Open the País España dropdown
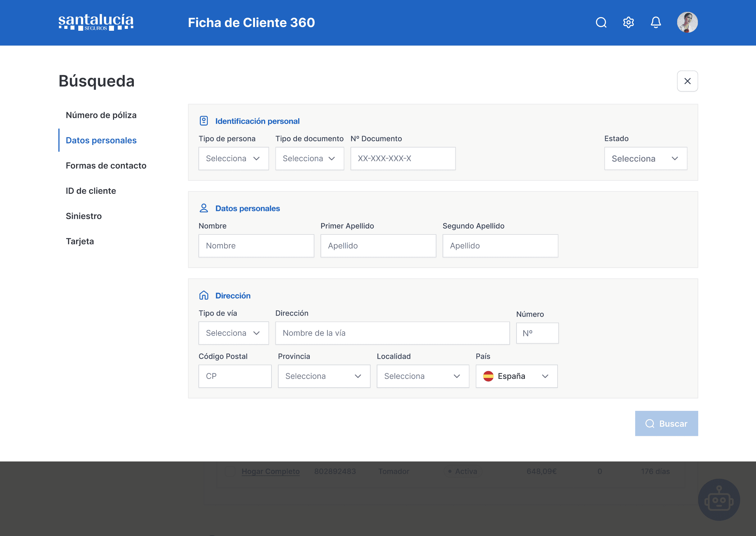 click(x=516, y=376)
